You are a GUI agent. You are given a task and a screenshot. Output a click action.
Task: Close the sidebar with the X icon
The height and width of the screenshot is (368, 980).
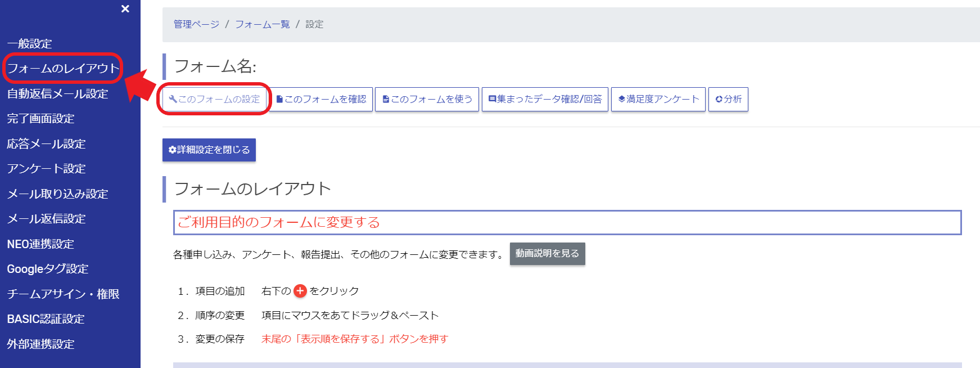point(125,9)
